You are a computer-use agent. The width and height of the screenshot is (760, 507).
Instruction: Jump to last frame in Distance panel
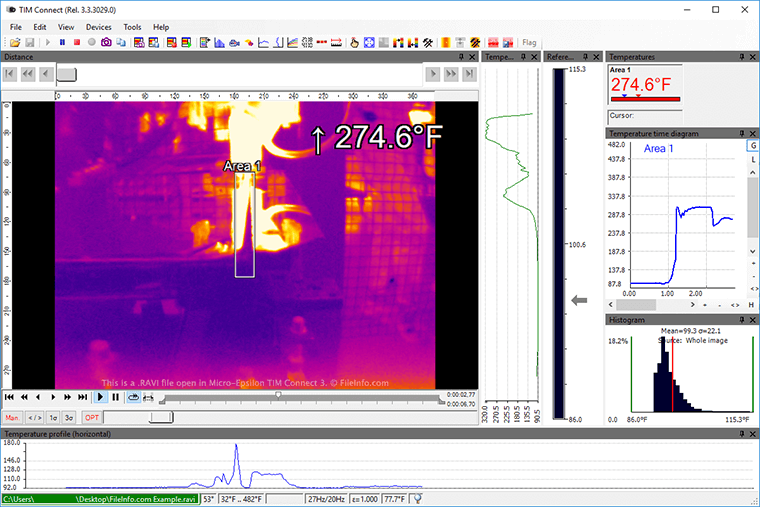coord(469,74)
